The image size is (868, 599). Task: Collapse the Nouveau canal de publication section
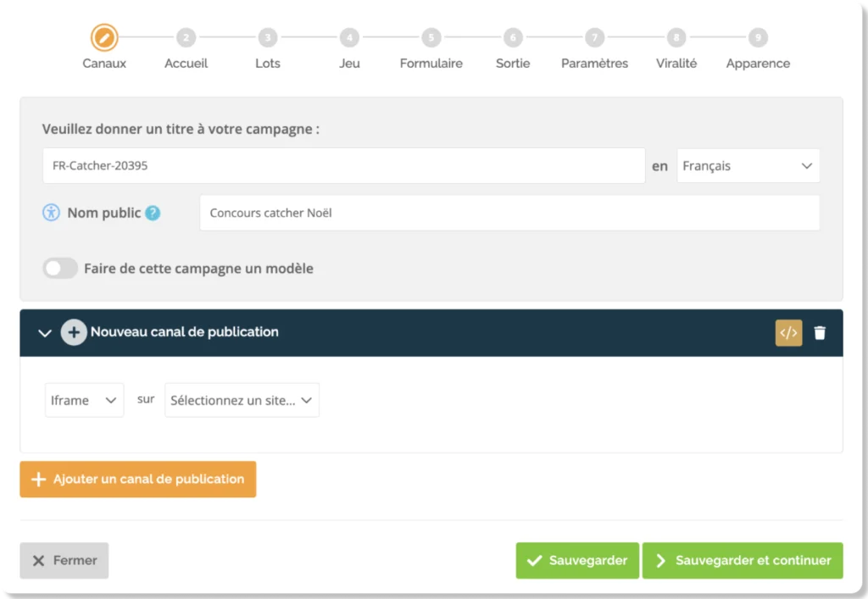46,333
